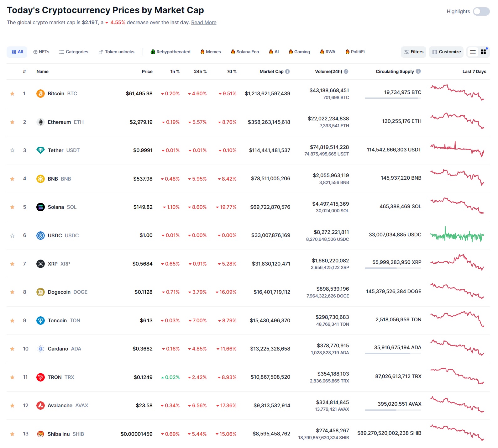Click the Bitcoin coin logo icon
The width and height of the screenshot is (498, 448).
tap(40, 93)
